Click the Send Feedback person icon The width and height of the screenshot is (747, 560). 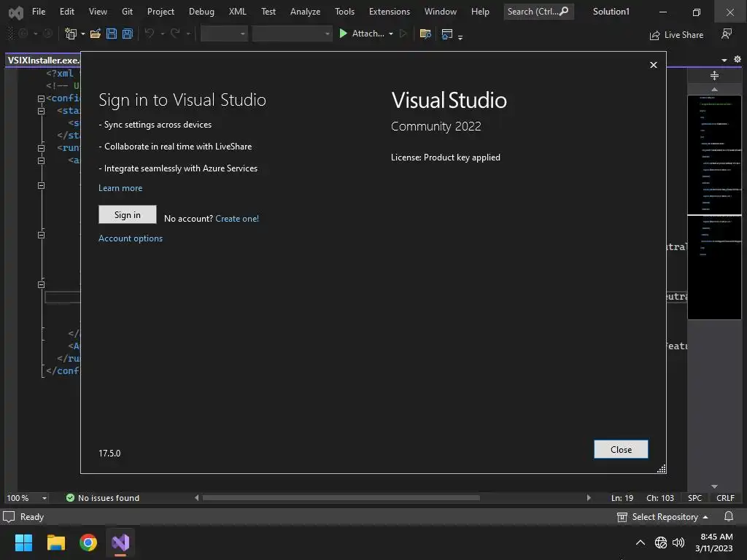(727, 34)
